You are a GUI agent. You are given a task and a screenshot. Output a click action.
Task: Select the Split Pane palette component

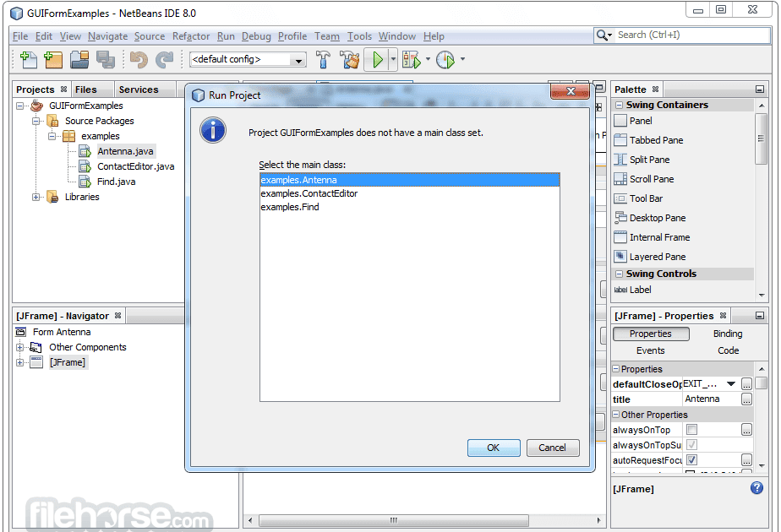642,160
